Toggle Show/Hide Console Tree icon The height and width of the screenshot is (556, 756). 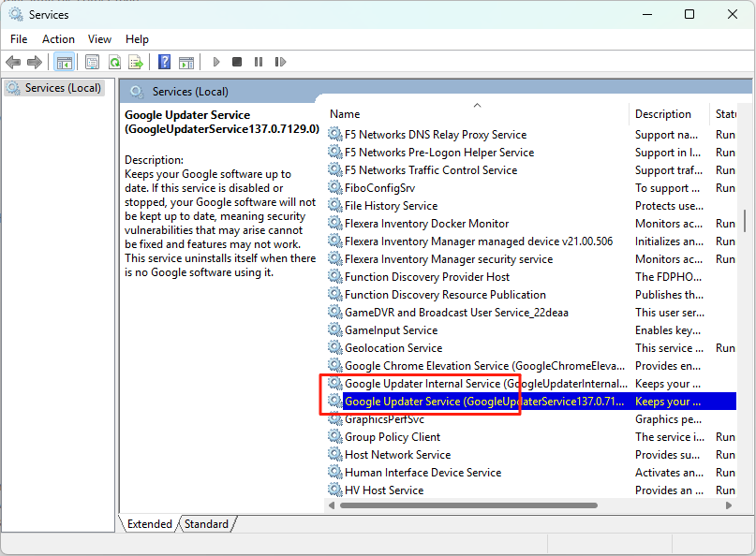click(64, 62)
